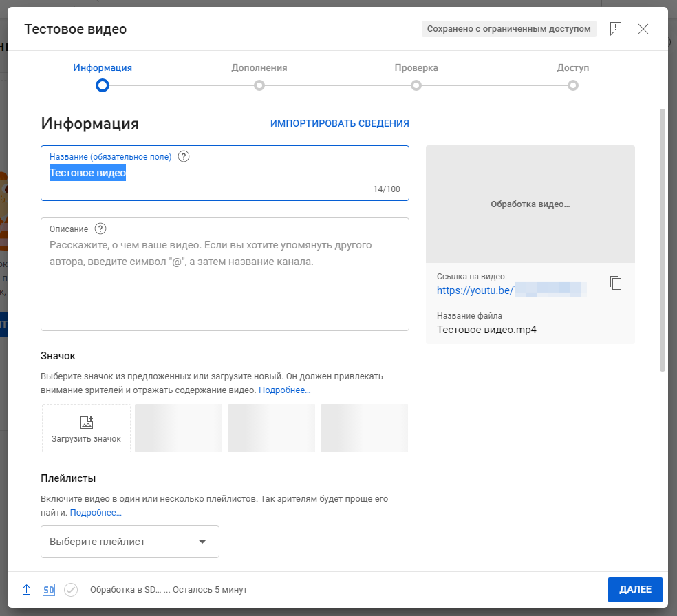Screen dimensions: 677x616
Task: Click the Плейлисты section heading
Action: point(68,478)
